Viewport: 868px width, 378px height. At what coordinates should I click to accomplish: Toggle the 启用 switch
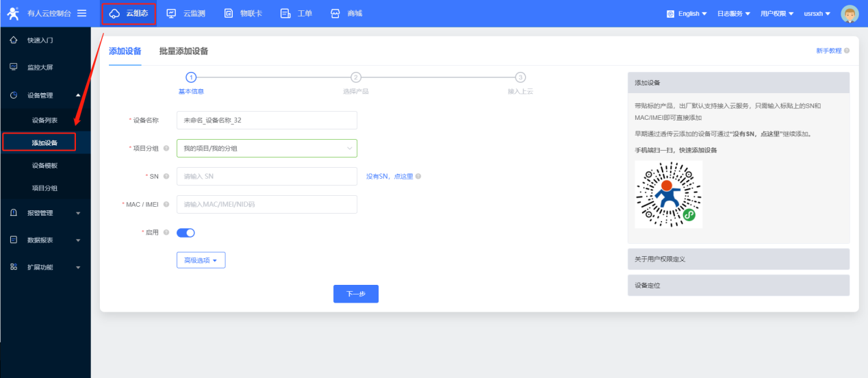186,233
